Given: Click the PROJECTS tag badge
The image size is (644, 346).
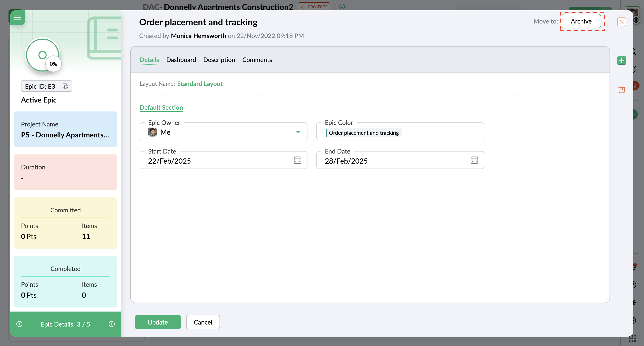Looking at the screenshot, I should click(314, 6).
